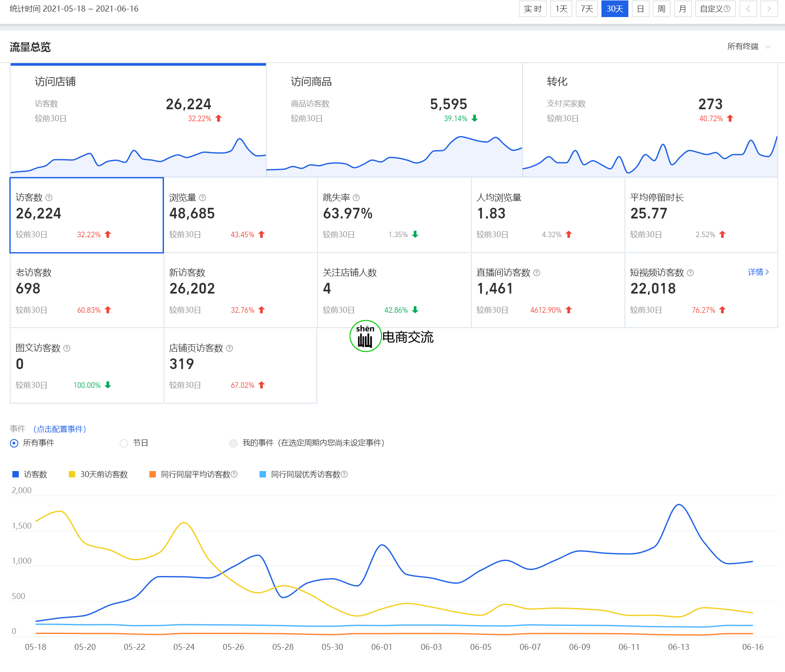Click the 流量总览 section heading
This screenshot has width=785, height=672.
coord(30,47)
